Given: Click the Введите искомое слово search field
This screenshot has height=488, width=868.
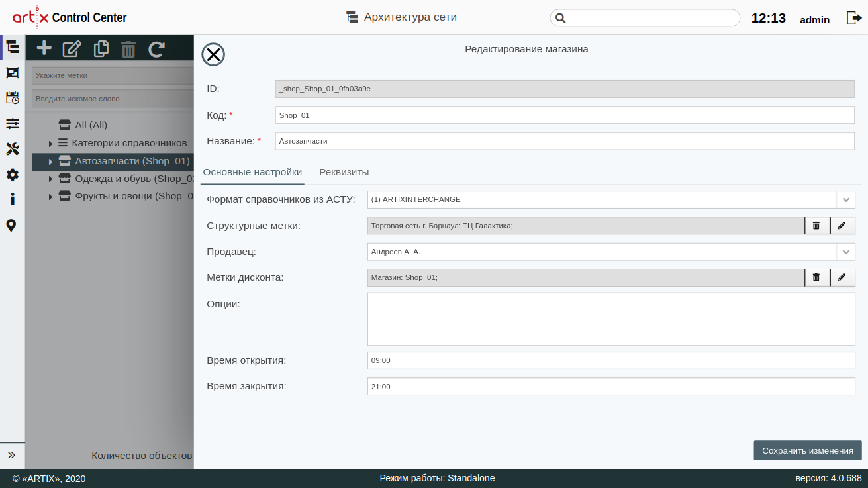Looking at the screenshot, I should point(113,99).
